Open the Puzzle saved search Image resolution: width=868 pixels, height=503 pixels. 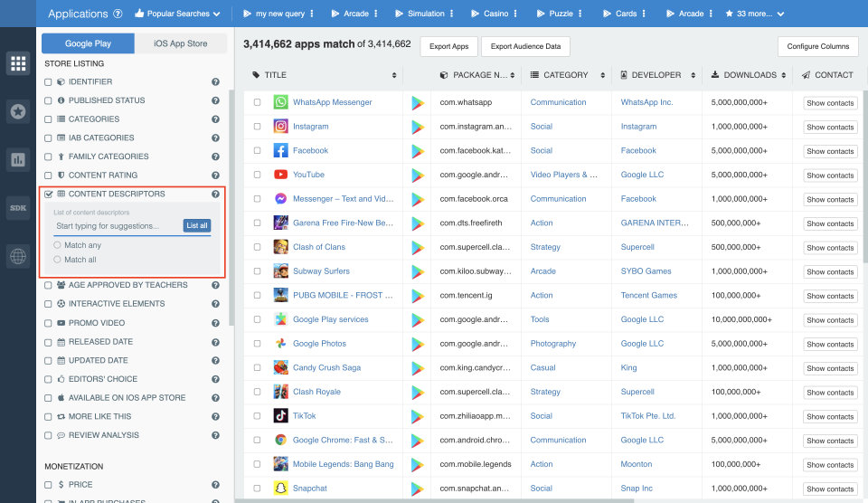[554, 14]
